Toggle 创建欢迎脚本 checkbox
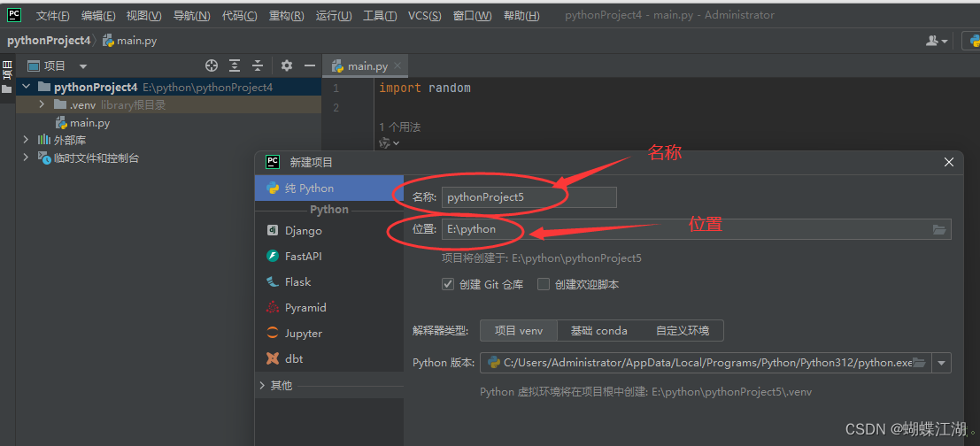Screen dimensions: 980x446 click(544, 284)
